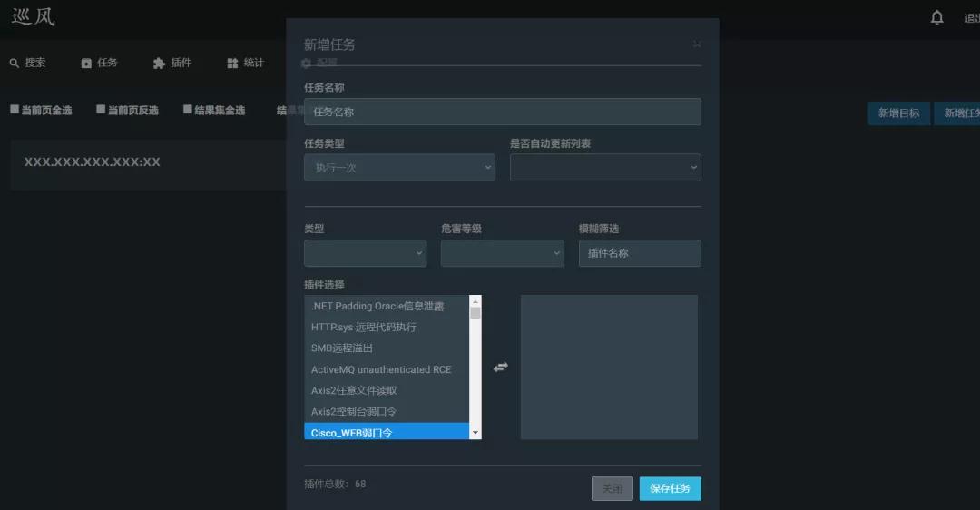Click the empty selected-plugins box
The image size is (980, 510).
[609, 368]
